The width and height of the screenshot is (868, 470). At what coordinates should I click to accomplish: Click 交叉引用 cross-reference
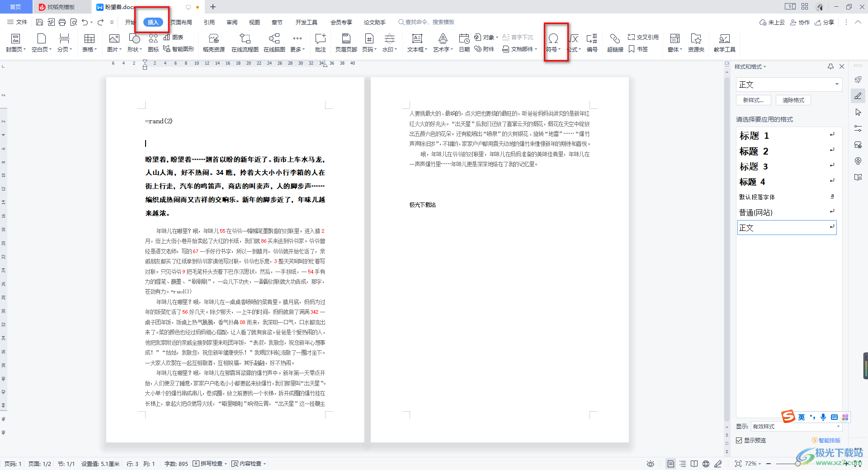(x=643, y=37)
